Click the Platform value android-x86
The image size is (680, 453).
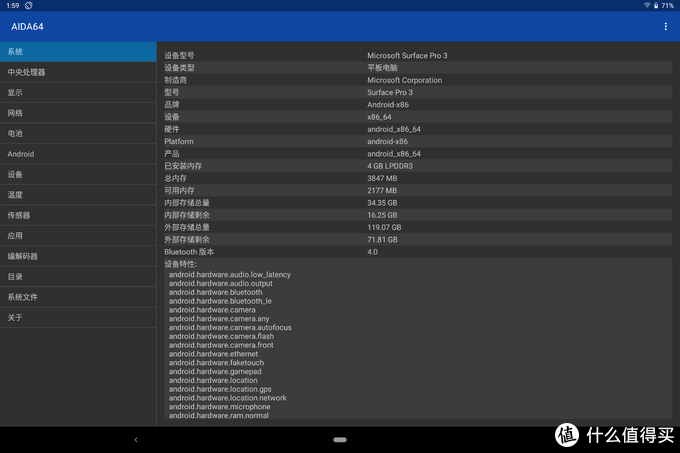tap(387, 141)
